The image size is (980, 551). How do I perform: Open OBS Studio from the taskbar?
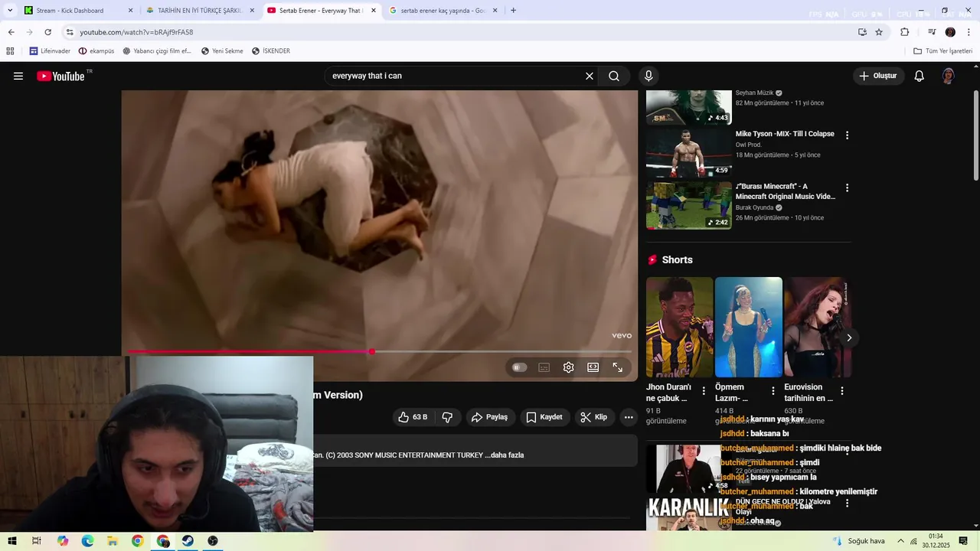click(213, 541)
